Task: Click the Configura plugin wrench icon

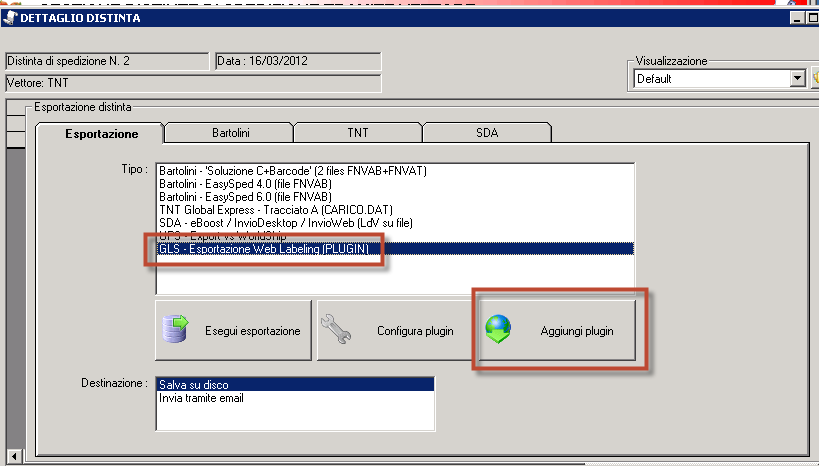Action: tap(336, 329)
